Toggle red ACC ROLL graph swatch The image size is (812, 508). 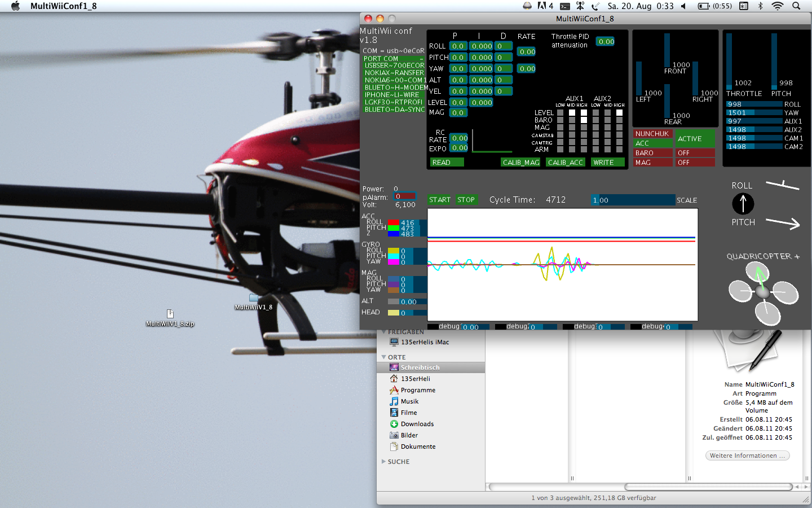[x=393, y=223]
